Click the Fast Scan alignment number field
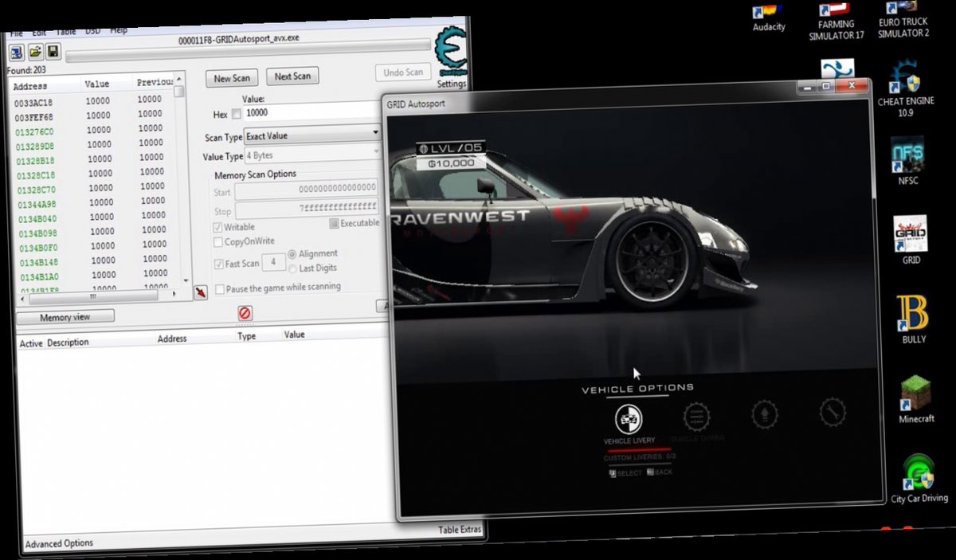 pos(274,261)
